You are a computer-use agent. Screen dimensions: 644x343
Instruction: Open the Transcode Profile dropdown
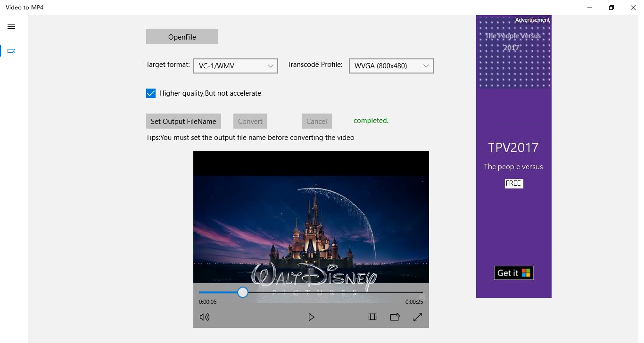391,66
